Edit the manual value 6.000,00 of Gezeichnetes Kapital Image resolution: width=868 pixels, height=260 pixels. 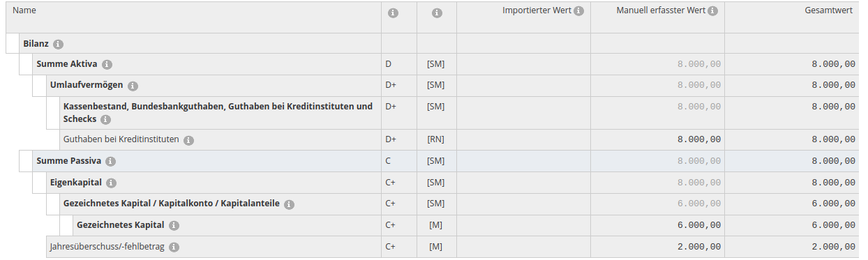[657, 225]
